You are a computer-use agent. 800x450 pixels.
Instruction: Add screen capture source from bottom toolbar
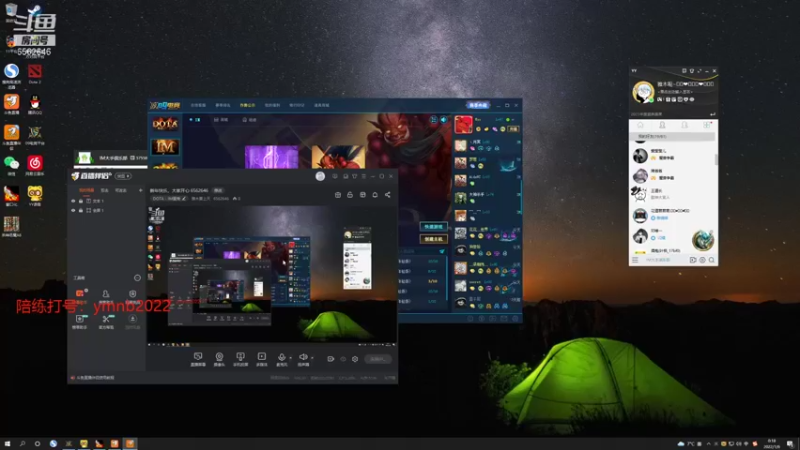coord(198,359)
